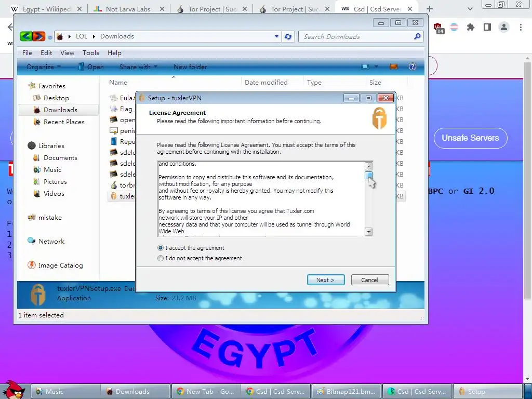Open the View menu
532x399 pixels.
tap(67, 53)
